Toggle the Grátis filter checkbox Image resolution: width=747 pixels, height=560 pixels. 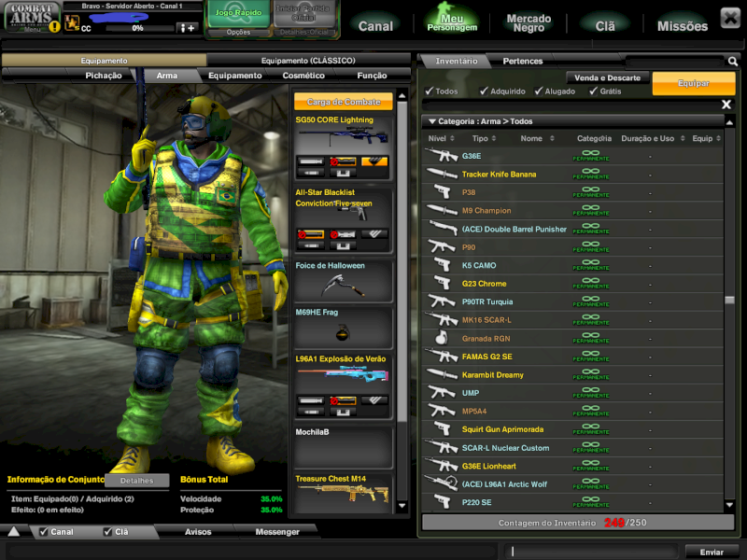coord(593,91)
